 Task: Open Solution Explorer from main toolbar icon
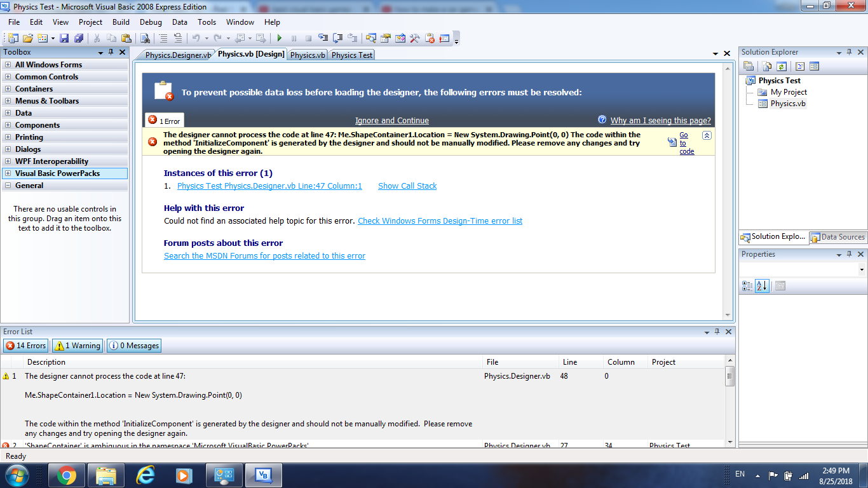(x=370, y=38)
